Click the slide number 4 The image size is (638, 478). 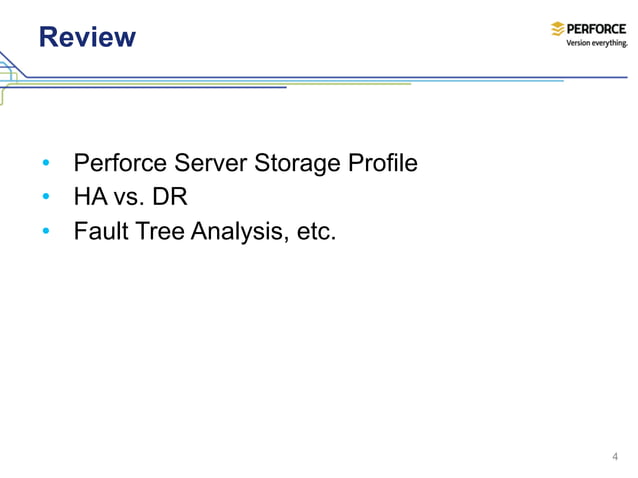(615, 457)
